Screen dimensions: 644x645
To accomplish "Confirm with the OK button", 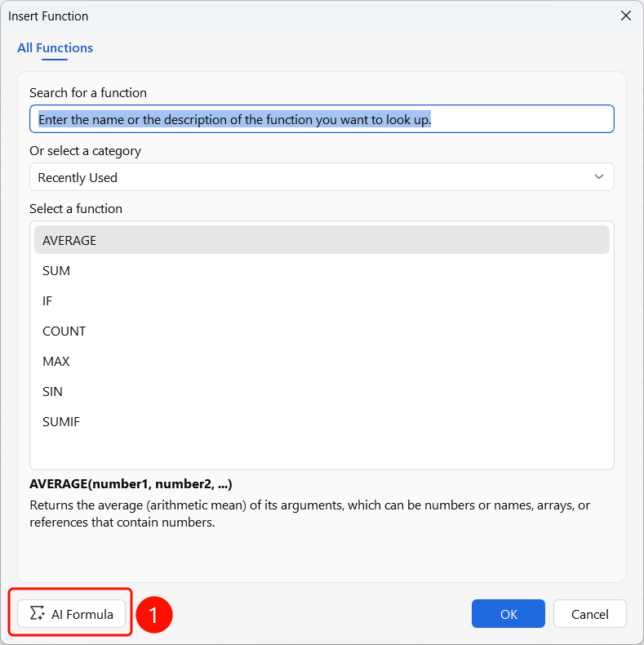I will 509,614.
